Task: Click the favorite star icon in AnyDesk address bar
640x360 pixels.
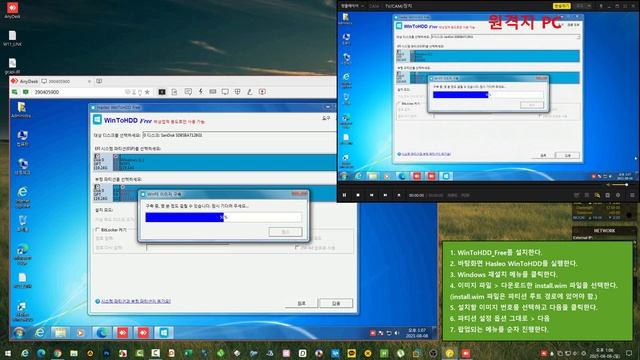Action: point(147,92)
